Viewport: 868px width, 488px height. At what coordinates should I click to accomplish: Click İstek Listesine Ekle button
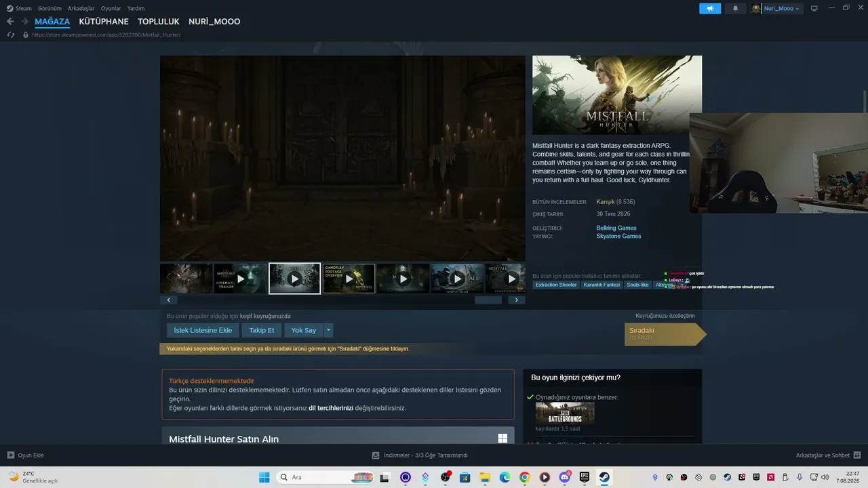[203, 330]
